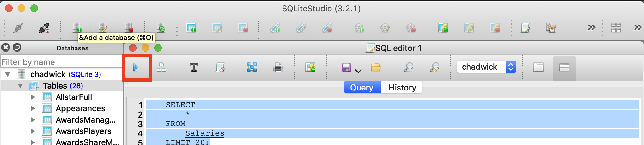Click the Salaries text in editor
The height and width of the screenshot is (145, 644).
point(205,133)
